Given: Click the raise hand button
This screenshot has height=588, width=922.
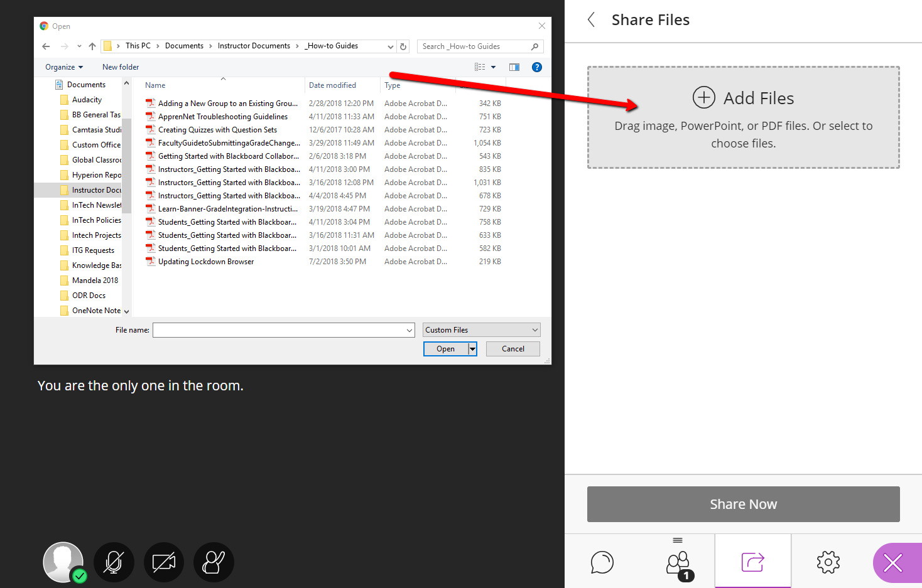Looking at the screenshot, I should [214, 562].
